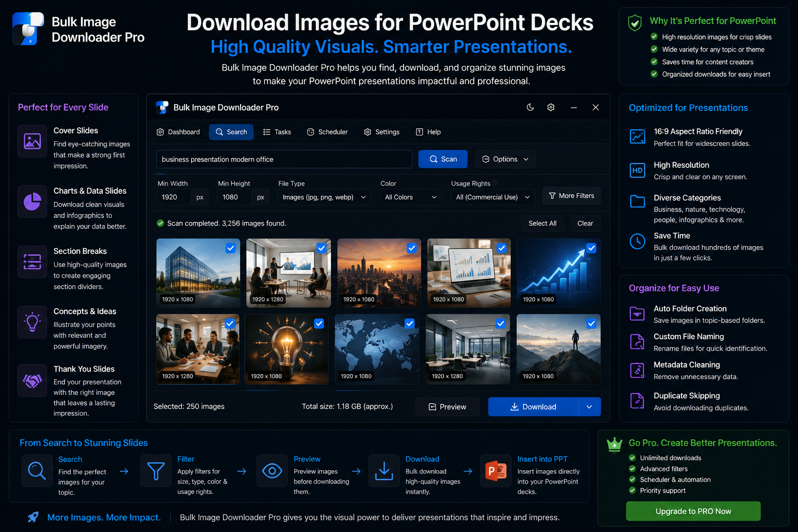Click the Preview eye step icon
This screenshot has height=532, width=798.
point(272,471)
